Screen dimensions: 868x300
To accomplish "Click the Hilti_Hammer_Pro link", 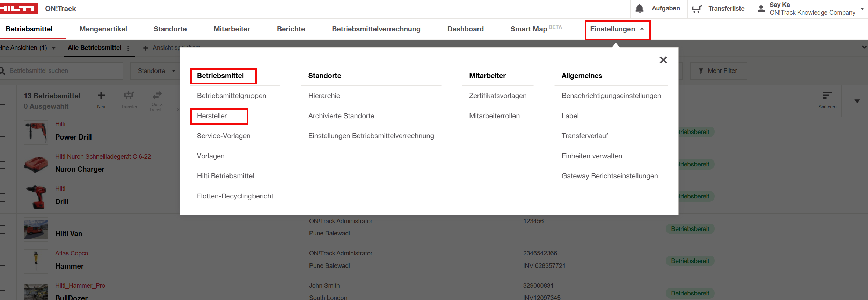I will [80, 286].
